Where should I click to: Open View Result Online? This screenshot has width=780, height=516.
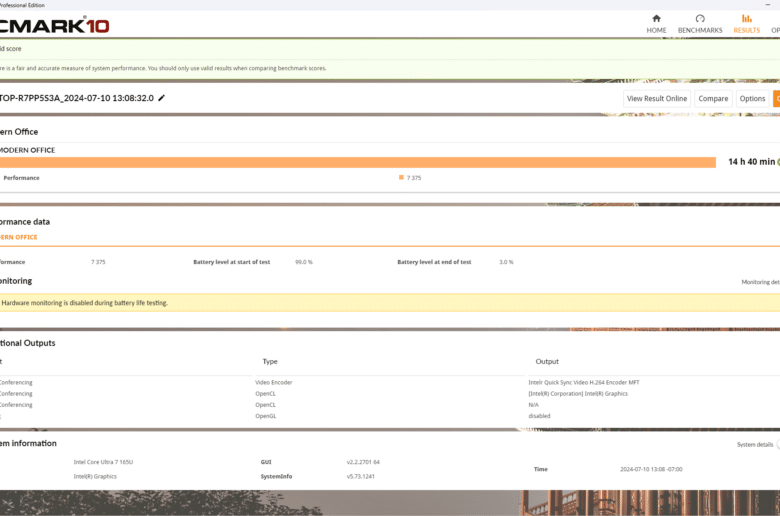click(x=657, y=99)
